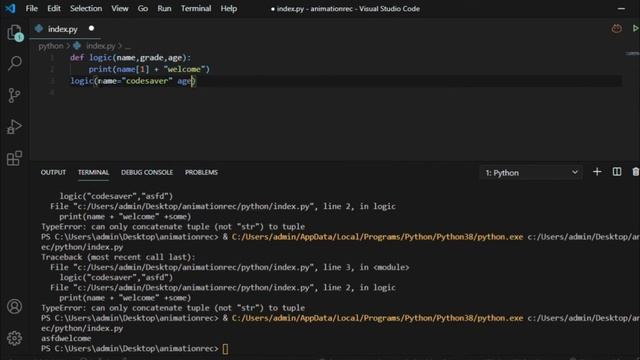Select the index.py editor tab
Viewport: 640px width, 360px height.
point(65,29)
